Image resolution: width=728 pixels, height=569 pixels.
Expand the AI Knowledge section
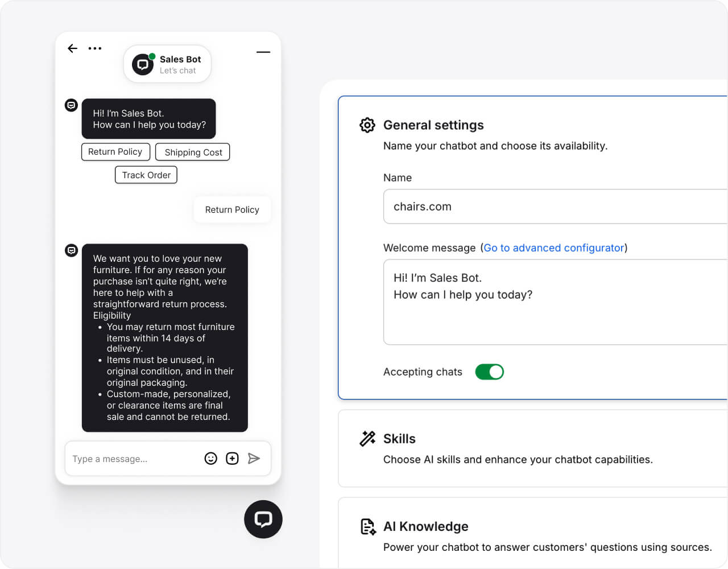[425, 527]
